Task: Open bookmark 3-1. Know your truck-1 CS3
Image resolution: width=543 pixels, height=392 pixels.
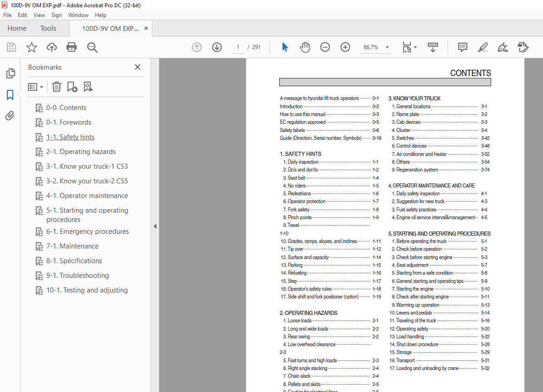Action: coord(87,166)
